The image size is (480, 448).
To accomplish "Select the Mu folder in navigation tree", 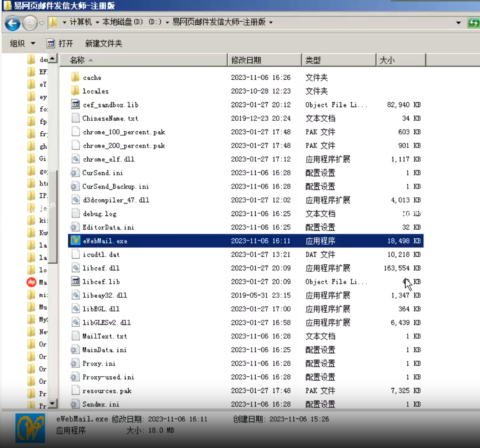I will [37, 307].
